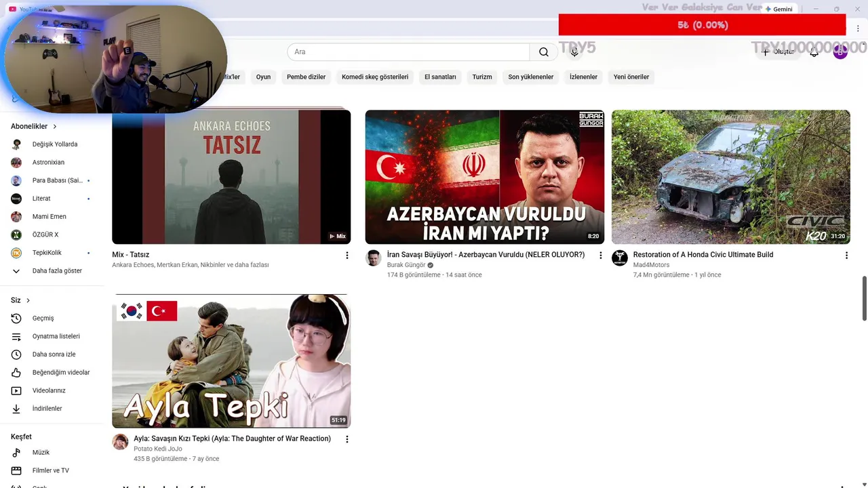Click Astronixian channel avatar
This screenshot has height=488, width=868.
pos(16,163)
